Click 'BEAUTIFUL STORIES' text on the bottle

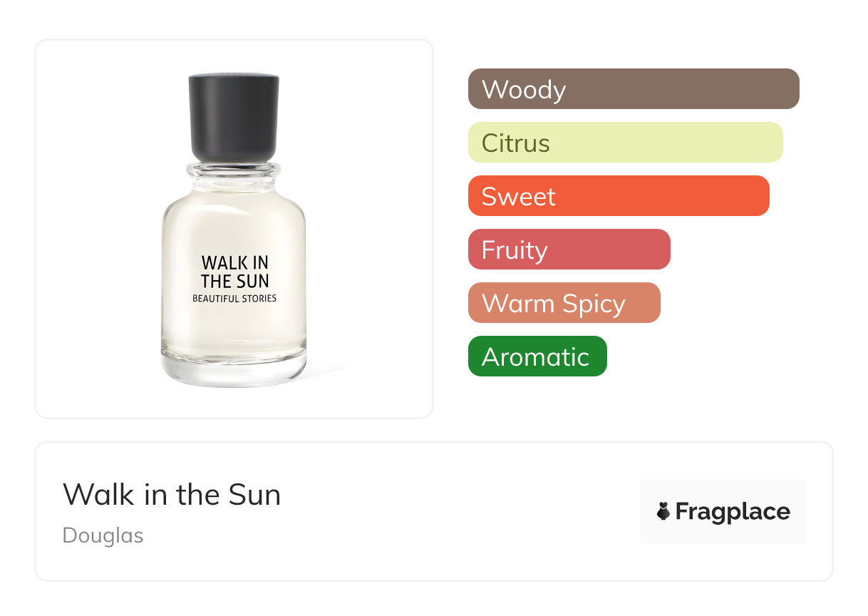234,299
